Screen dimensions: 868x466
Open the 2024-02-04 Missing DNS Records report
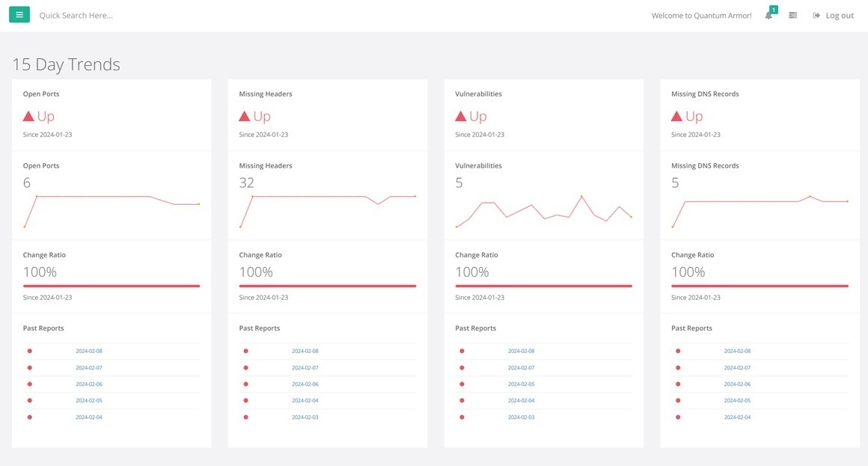[x=736, y=417]
